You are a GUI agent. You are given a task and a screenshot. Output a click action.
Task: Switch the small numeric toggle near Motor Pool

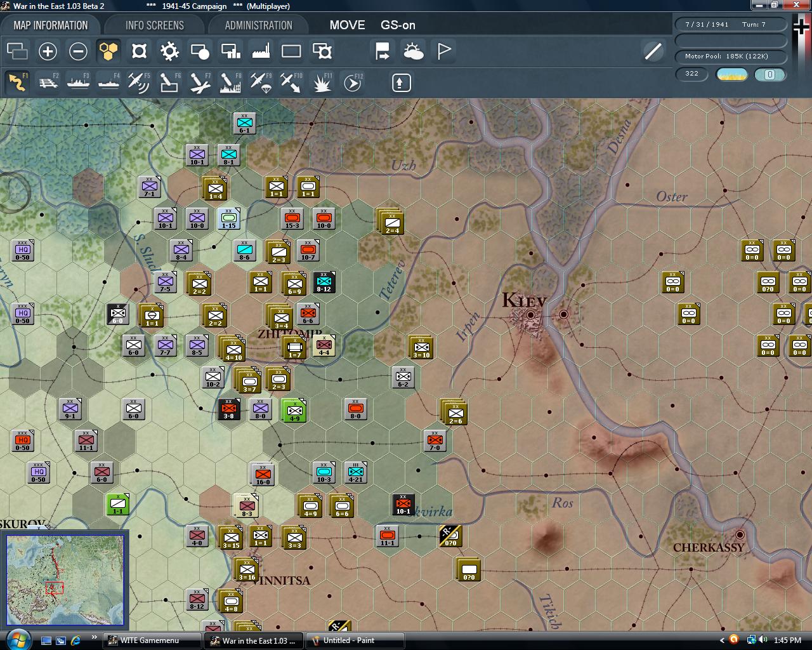coord(769,74)
